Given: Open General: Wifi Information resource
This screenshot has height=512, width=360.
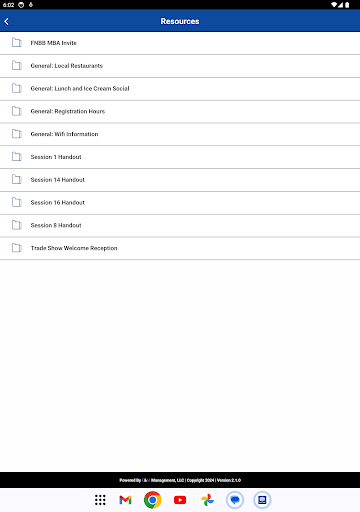Looking at the screenshot, I should (180, 134).
